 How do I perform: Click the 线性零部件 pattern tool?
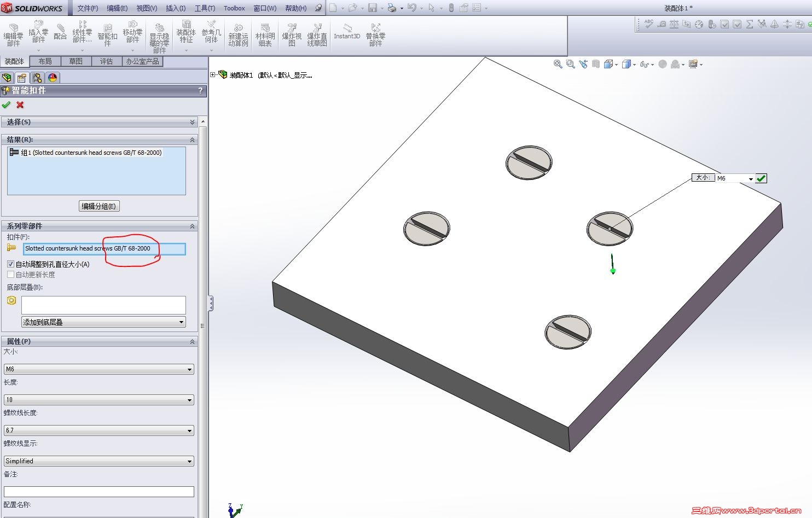click(82, 32)
